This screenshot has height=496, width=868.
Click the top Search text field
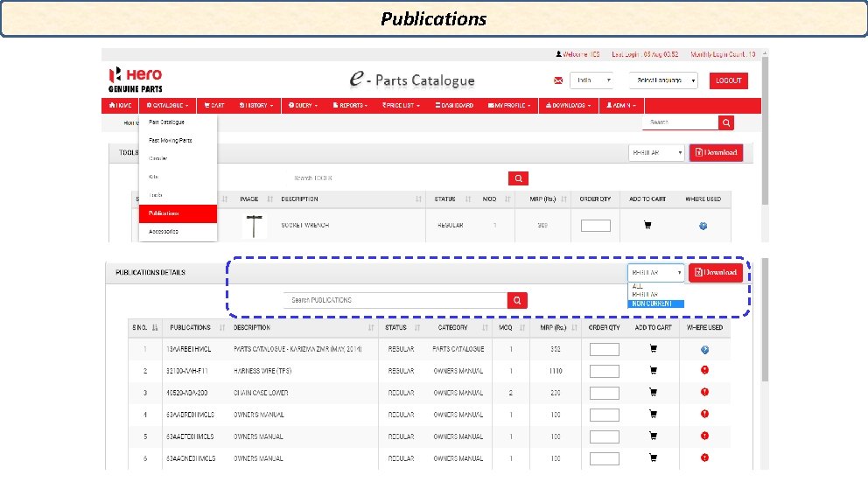click(681, 122)
